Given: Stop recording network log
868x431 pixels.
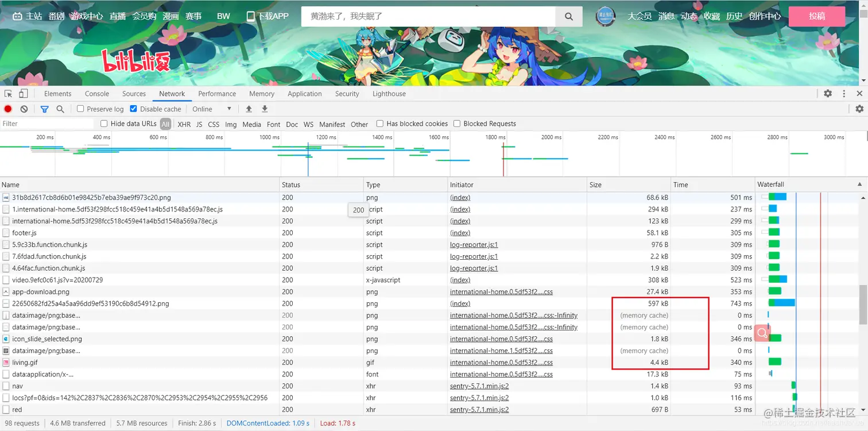Looking at the screenshot, I should click(8, 109).
